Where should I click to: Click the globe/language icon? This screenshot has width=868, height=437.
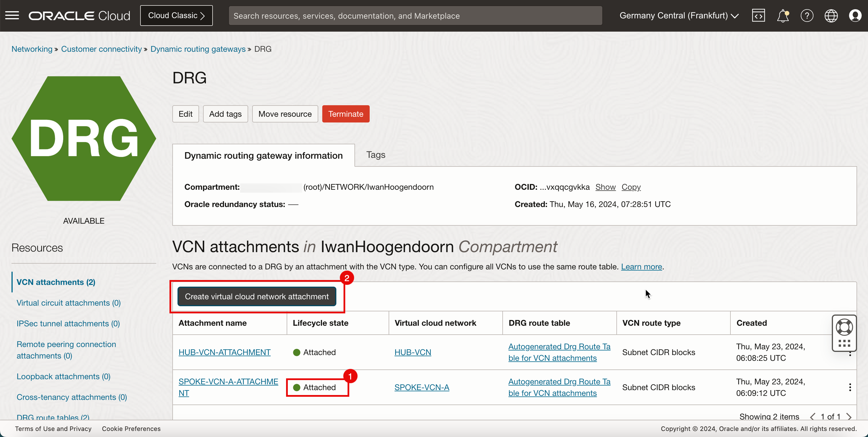coord(831,16)
